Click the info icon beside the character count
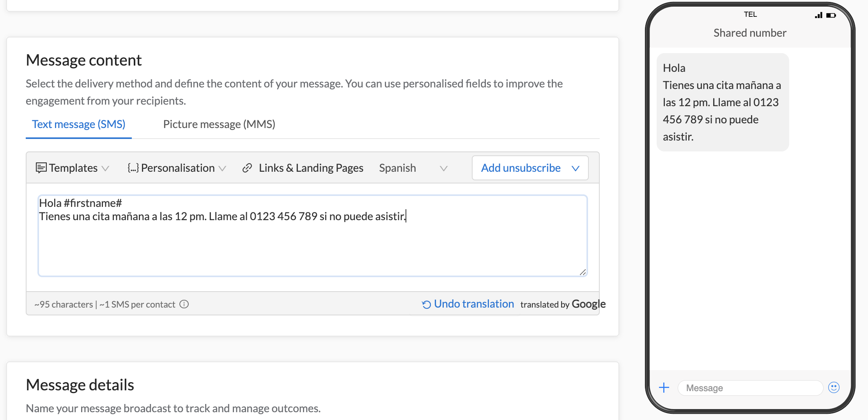 pos(184,304)
